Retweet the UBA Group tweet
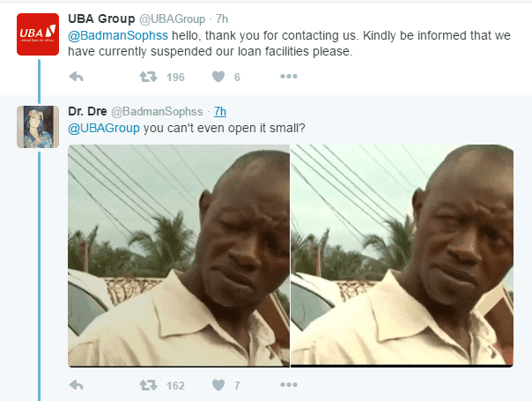 [x=148, y=77]
